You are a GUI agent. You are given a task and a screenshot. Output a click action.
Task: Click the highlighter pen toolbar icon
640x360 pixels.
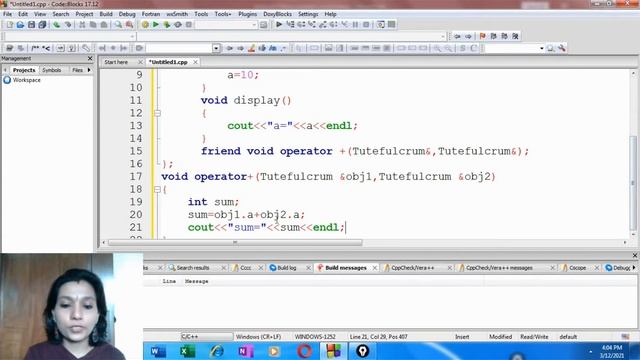click(x=251, y=48)
